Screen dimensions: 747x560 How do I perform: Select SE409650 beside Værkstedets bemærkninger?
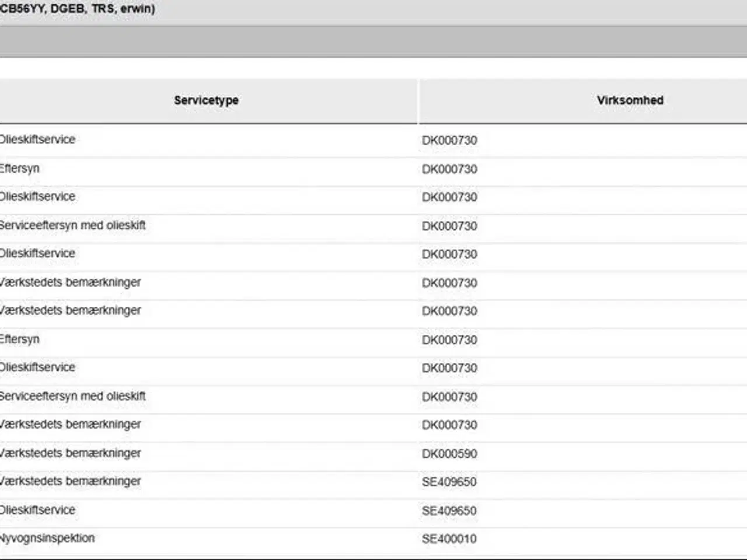click(x=449, y=482)
